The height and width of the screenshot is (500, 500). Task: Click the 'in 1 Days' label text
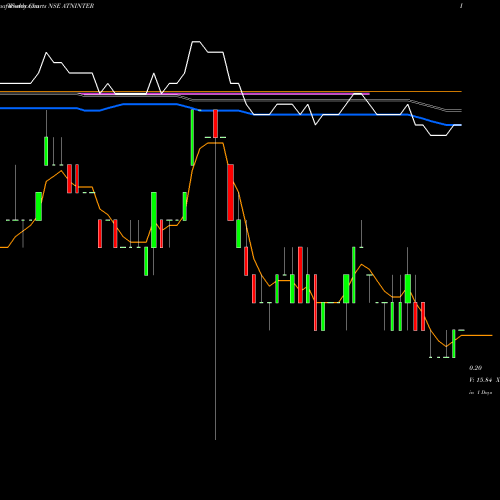coord(480,393)
